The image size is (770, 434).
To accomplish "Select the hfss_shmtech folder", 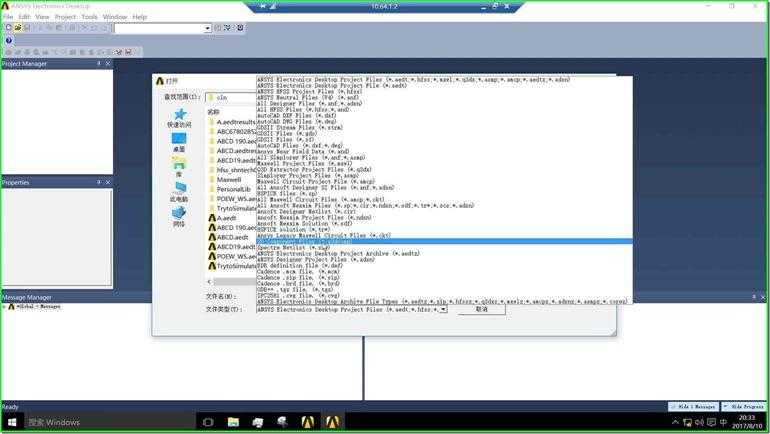I will [x=233, y=170].
